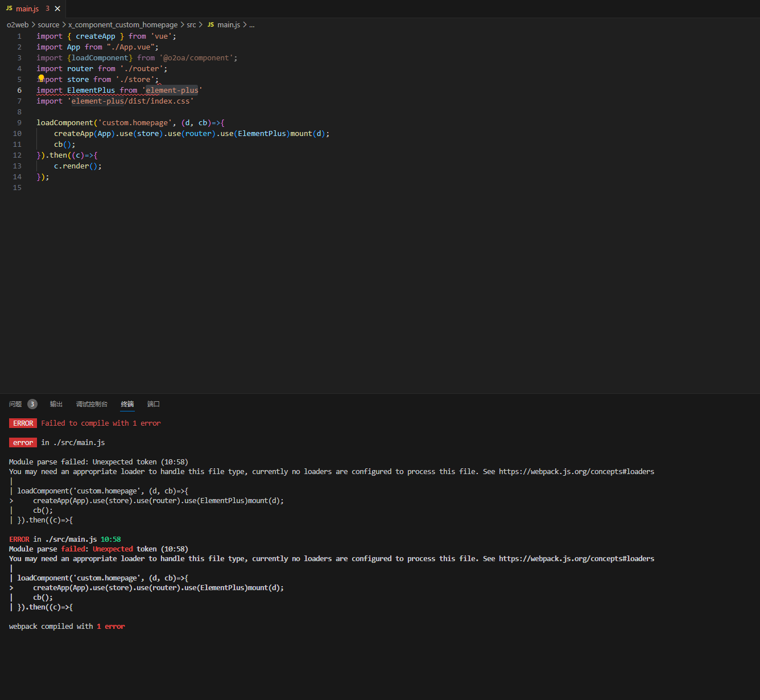Viewport: 760px width, 700px height.
Task: Switch to the 问题 (Problems) panel tab
Action: point(15,404)
